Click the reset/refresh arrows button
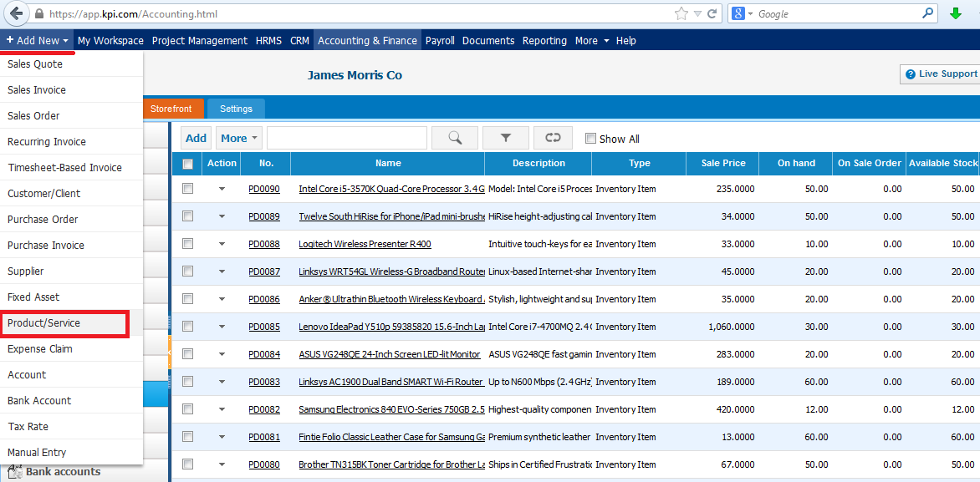 coord(553,138)
